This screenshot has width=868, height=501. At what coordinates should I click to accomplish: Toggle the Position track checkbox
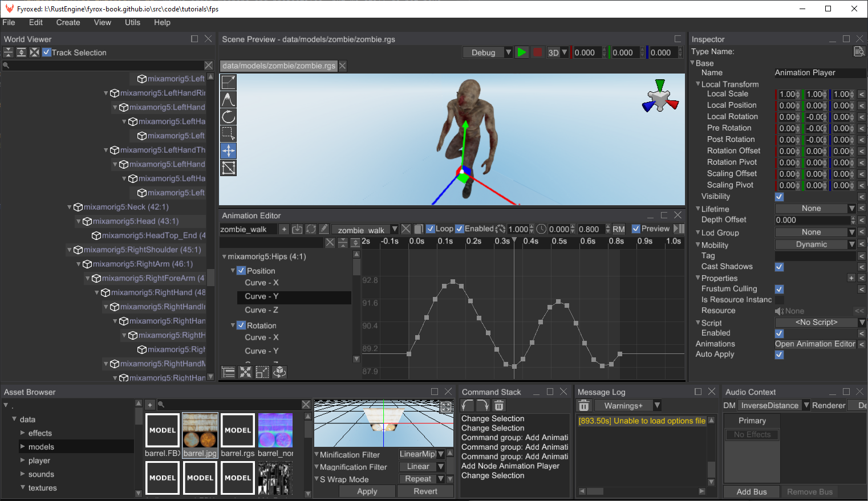241,271
